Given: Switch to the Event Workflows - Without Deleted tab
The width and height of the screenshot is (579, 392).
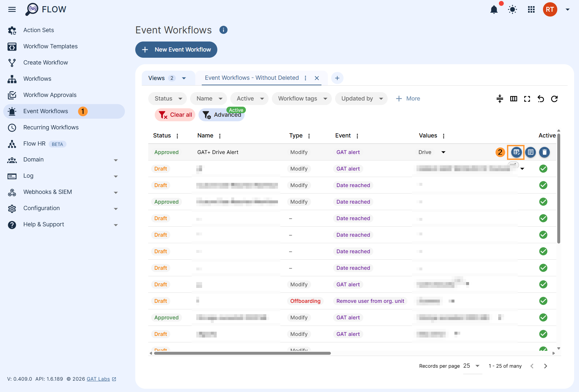Looking at the screenshot, I should click(x=252, y=78).
